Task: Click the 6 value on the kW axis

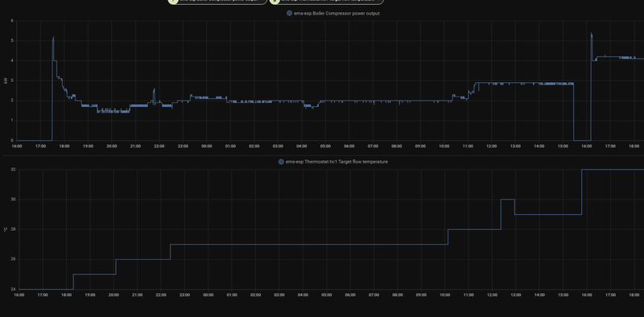Action: pos(12,21)
